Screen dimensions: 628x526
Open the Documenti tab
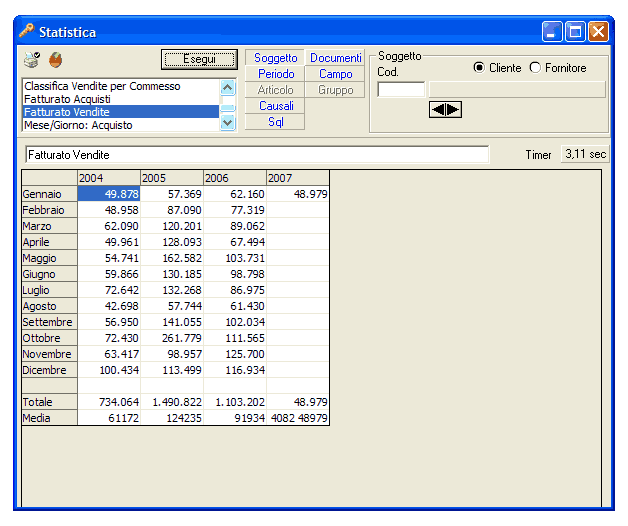coord(335,58)
